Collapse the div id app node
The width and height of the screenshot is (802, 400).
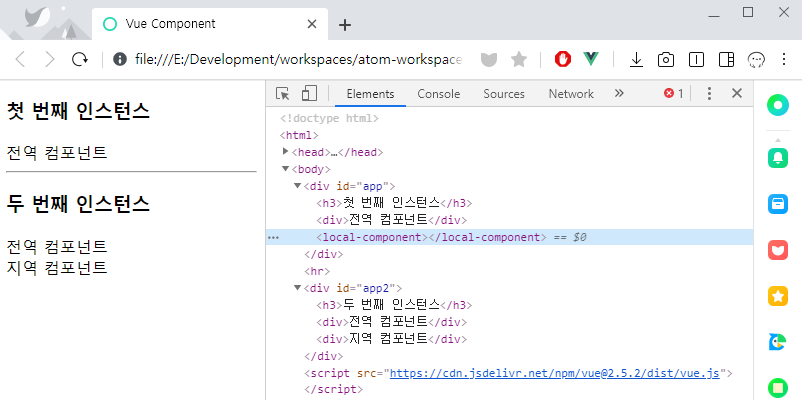[297, 186]
